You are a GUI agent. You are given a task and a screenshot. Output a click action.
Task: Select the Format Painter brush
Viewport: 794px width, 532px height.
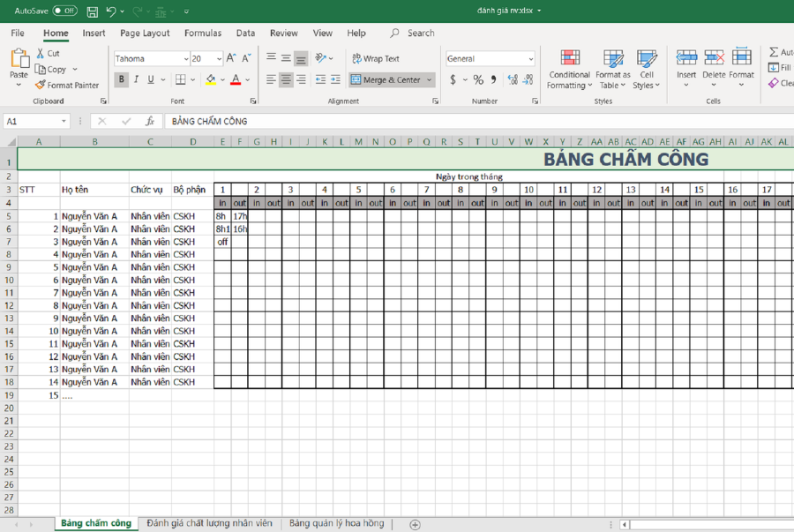click(x=41, y=85)
